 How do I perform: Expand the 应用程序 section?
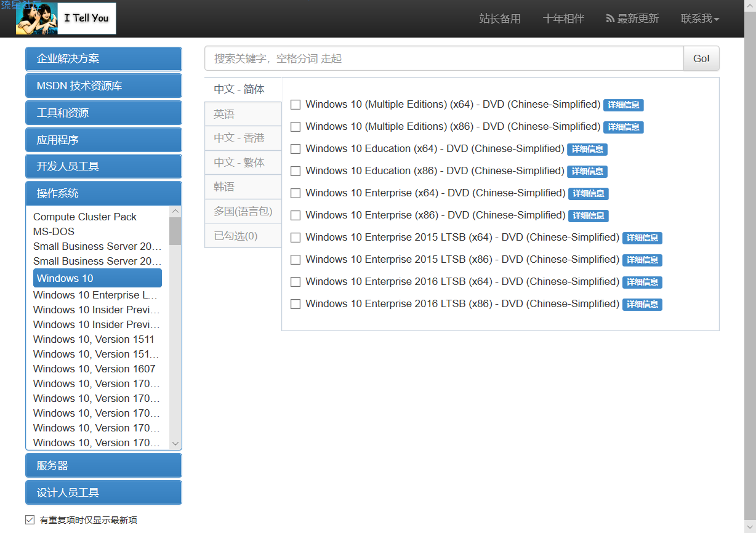click(103, 140)
